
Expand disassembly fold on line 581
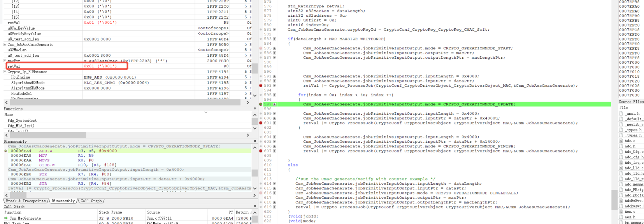tap(274, 30)
